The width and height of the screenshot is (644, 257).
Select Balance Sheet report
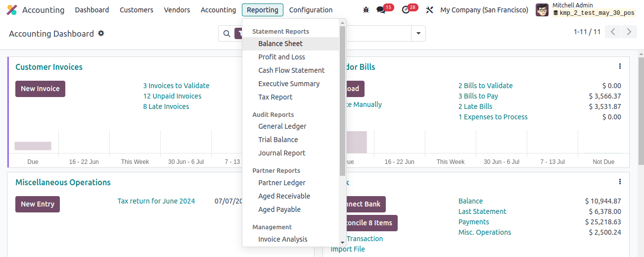click(291, 44)
